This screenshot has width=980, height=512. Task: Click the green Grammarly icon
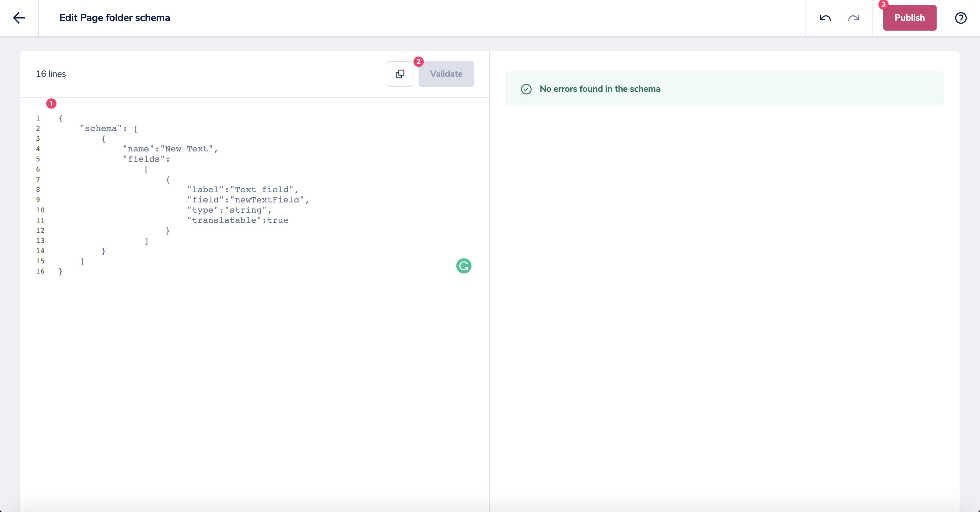coord(464,266)
